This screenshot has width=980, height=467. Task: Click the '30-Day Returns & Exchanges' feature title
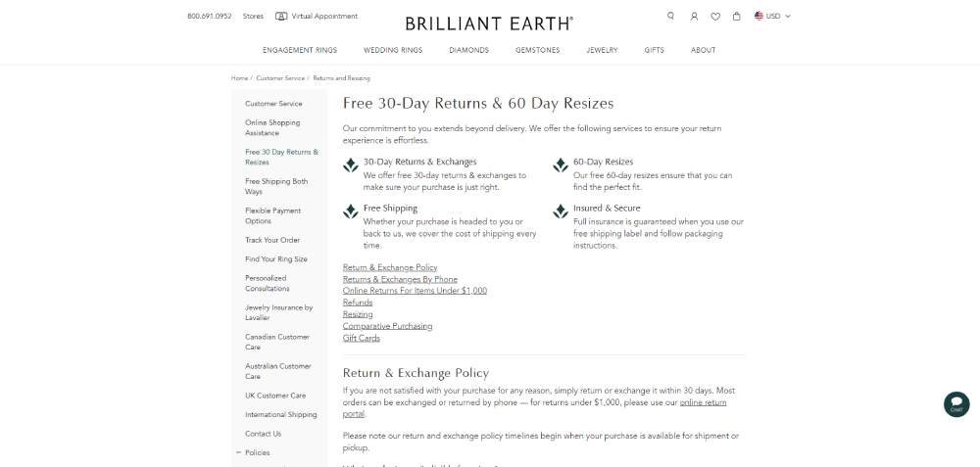point(420,162)
